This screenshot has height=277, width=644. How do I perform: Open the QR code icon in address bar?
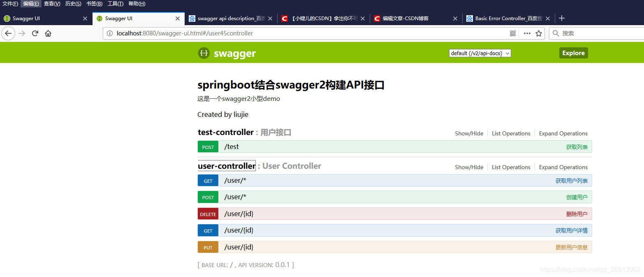(x=513, y=33)
